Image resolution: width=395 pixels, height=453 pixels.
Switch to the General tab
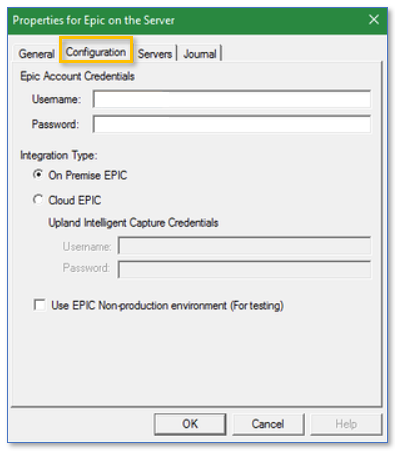36,54
